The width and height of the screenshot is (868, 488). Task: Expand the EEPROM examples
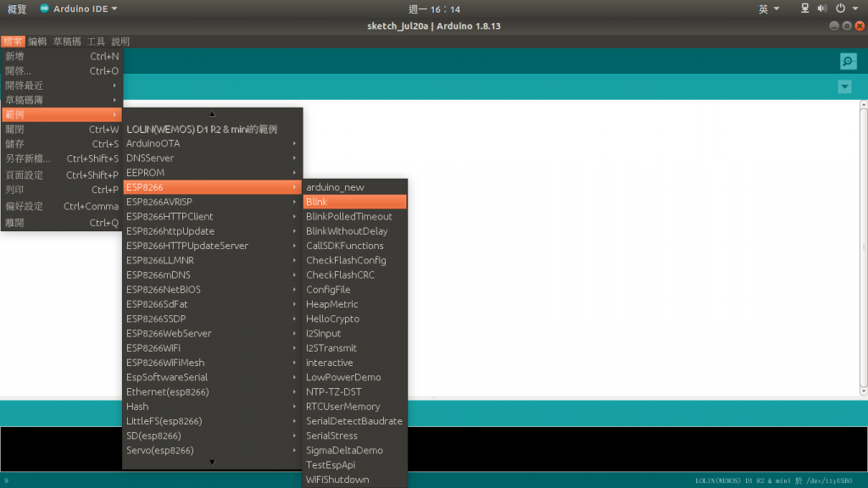coord(212,173)
